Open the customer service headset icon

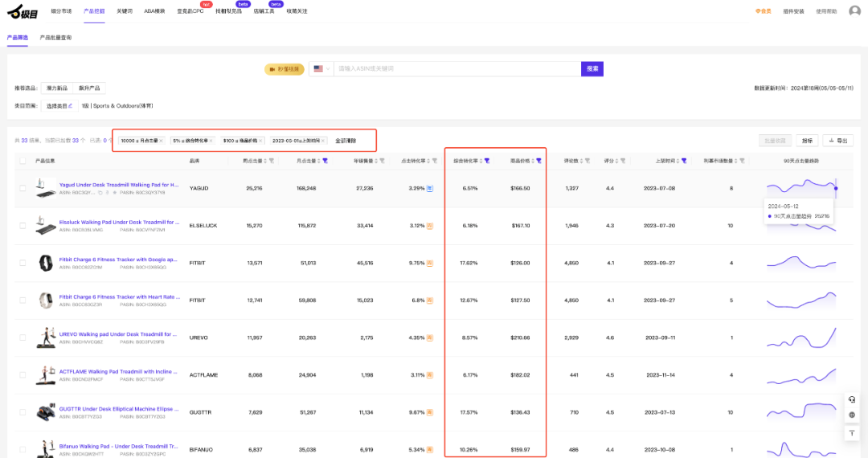(851, 399)
